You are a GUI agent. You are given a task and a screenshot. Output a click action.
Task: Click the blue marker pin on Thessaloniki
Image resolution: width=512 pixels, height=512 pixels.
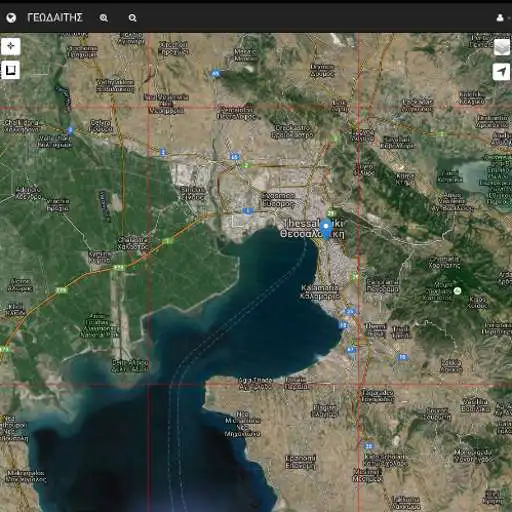tap(326, 229)
